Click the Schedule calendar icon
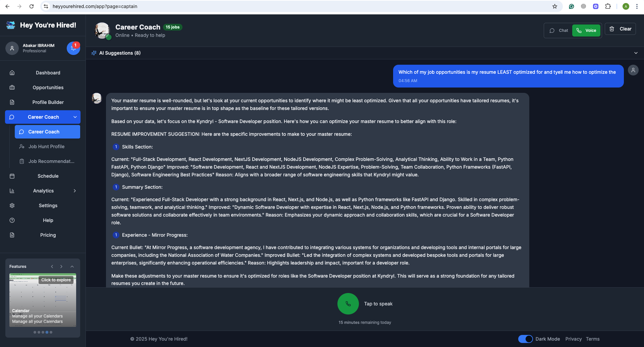644x347 pixels. pyautogui.click(x=12, y=176)
